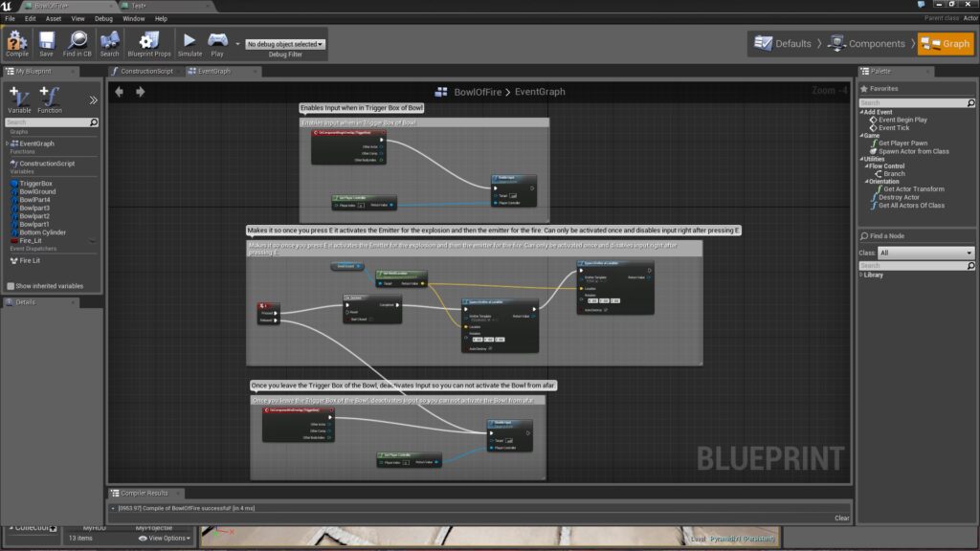Screen dimensions: 980x551
Task: Open the Class dropdown in Find a Node
Action: tap(925, 253)
